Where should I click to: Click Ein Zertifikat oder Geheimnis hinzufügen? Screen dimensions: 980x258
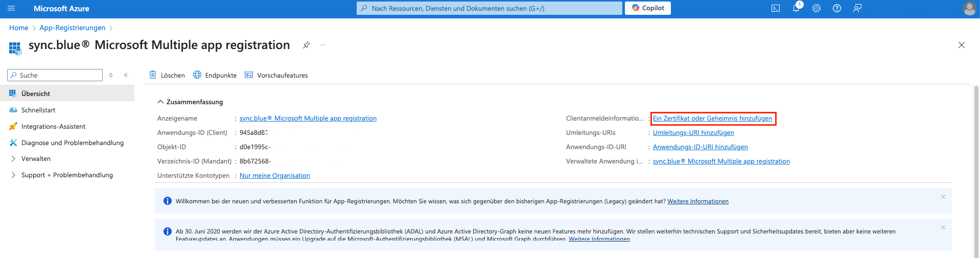712,119
